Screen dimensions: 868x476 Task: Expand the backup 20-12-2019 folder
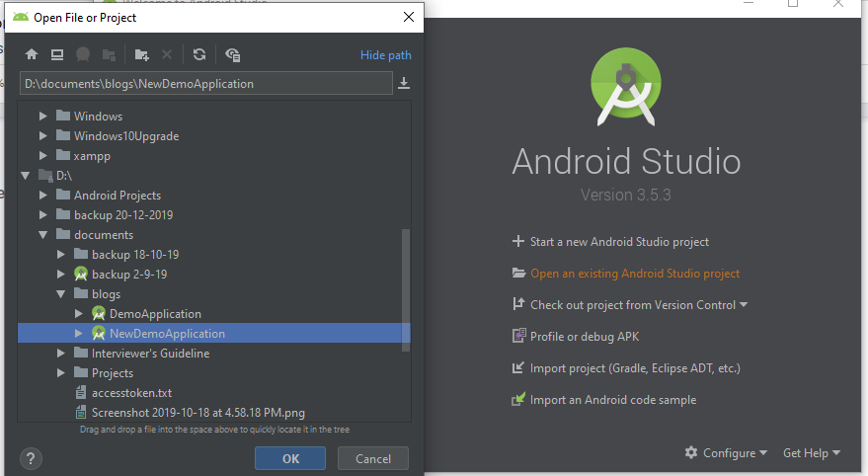[42, 214]
